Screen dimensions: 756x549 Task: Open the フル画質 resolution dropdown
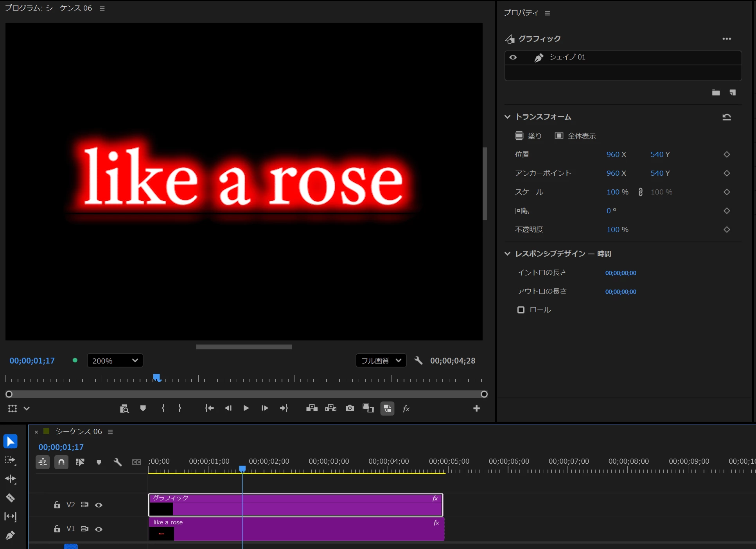click(381, 360)
